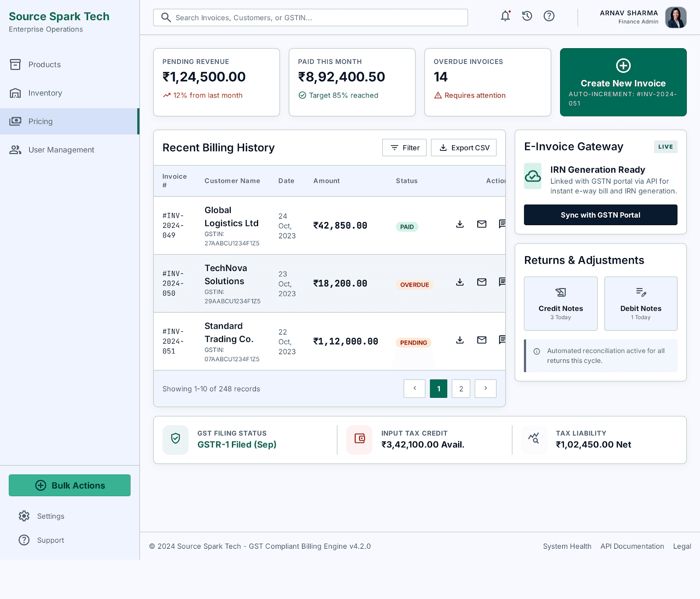Download TechNova Solutions invoice

[460, 282]
